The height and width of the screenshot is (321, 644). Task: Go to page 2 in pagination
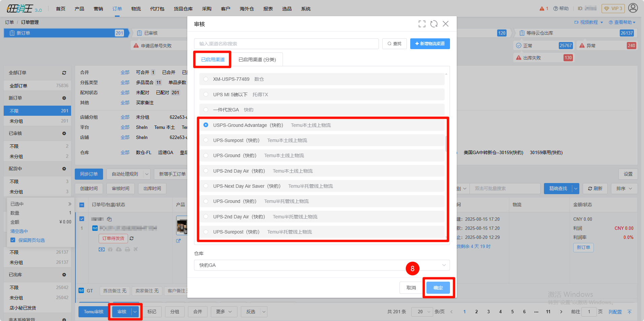(477, 312)
